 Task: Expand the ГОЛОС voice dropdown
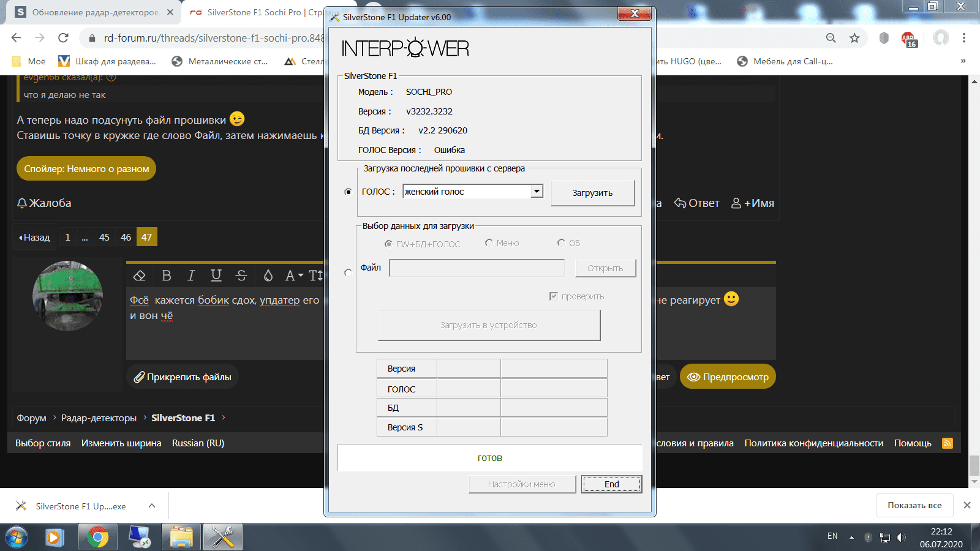(x=537, y=192)
